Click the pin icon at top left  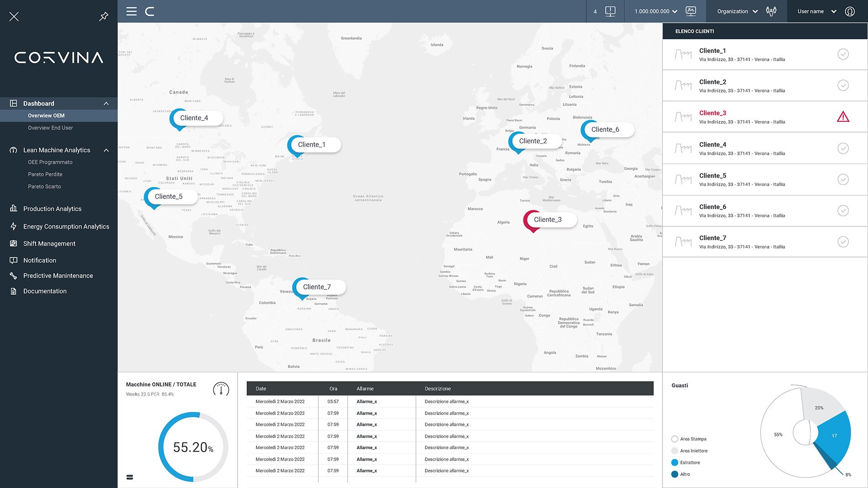(104, 16)
